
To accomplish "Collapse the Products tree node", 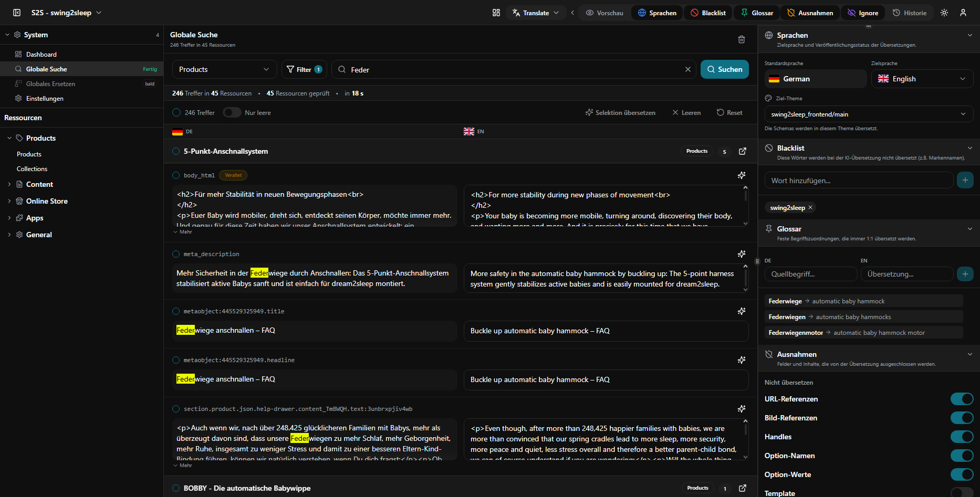I will pyautogui.click(x=9, y=138).
